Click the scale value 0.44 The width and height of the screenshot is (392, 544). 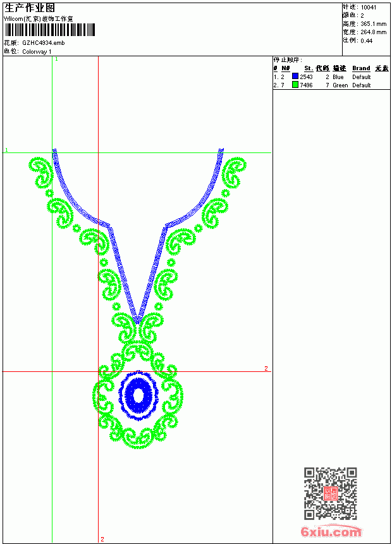[366, 41]
